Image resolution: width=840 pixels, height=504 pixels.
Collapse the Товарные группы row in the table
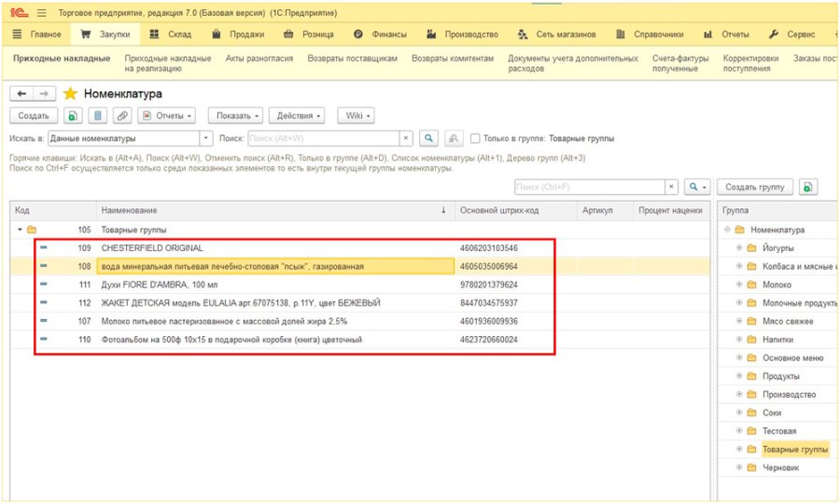point(20,230)
